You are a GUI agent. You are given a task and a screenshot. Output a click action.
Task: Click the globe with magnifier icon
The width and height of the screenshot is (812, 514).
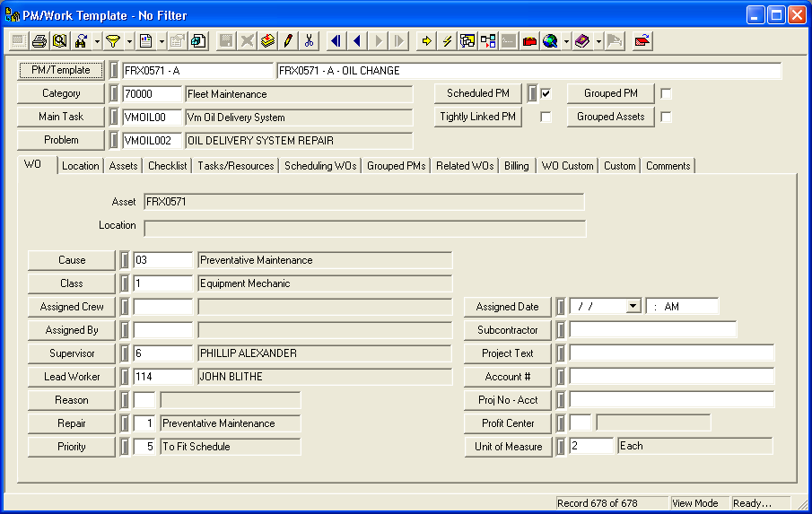tap(550, 41)
